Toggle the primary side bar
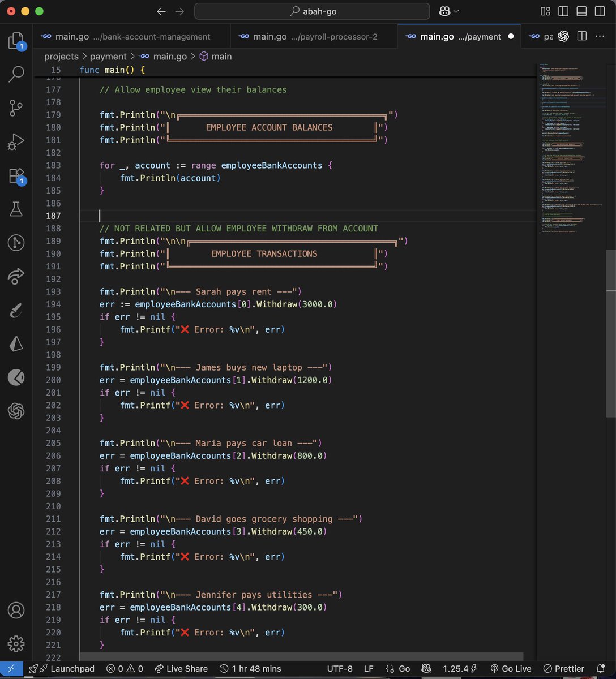The height and width of the screenshot is (679, 616). [x=563, y=11]
